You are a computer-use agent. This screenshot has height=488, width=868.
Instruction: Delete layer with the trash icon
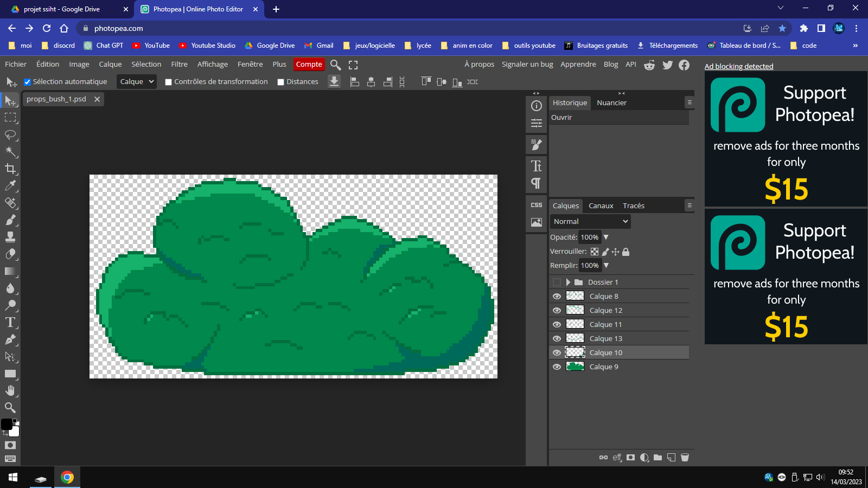click(685, 458)
